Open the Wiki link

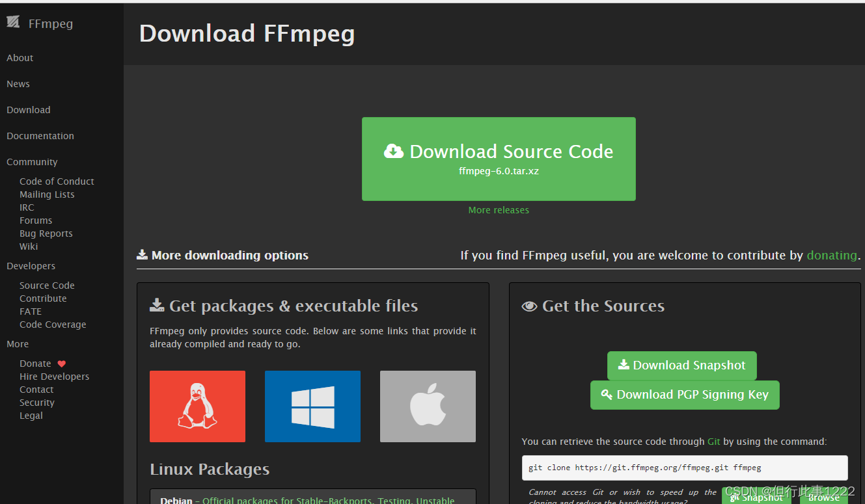click(29, 246)
